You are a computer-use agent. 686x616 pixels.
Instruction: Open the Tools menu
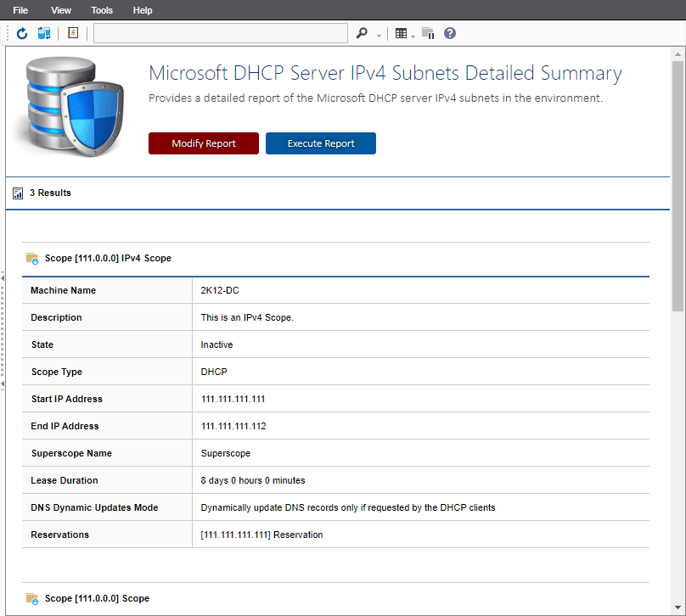pyautogui.click(x=102, y=10)
